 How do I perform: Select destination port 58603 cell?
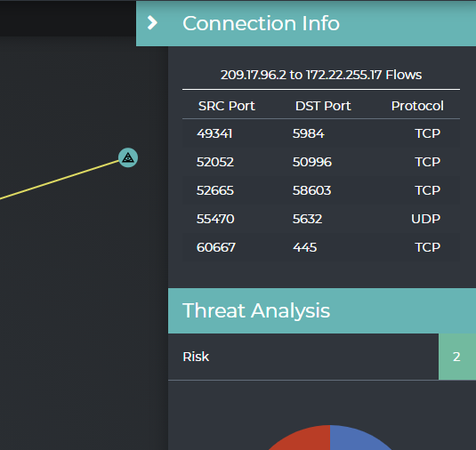click(x=311, y=190)
